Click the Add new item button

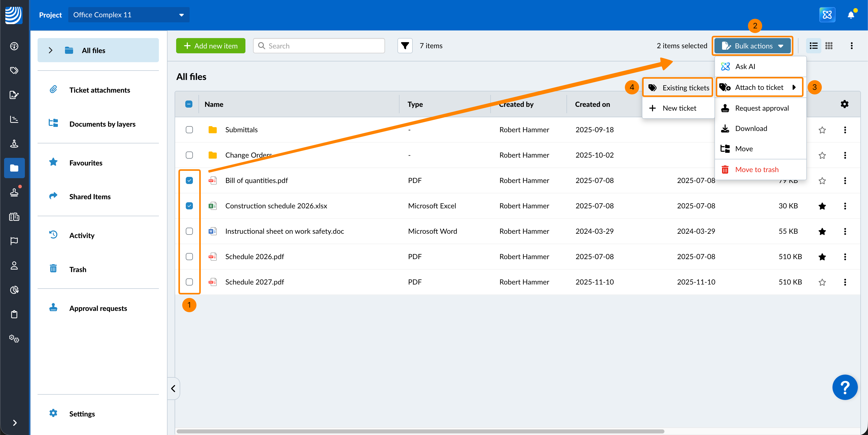click(211, 46)
